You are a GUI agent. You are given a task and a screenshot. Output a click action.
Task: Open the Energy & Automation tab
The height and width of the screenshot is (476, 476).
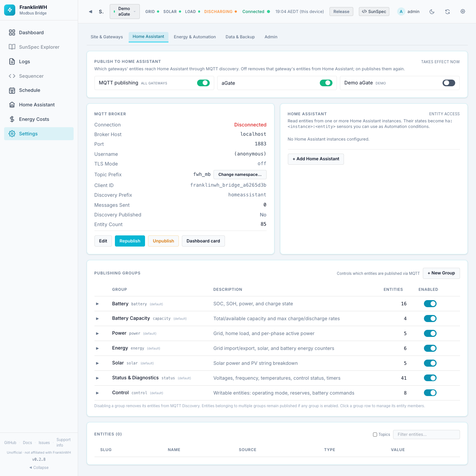pyautogui.click(x=195, y=37)
